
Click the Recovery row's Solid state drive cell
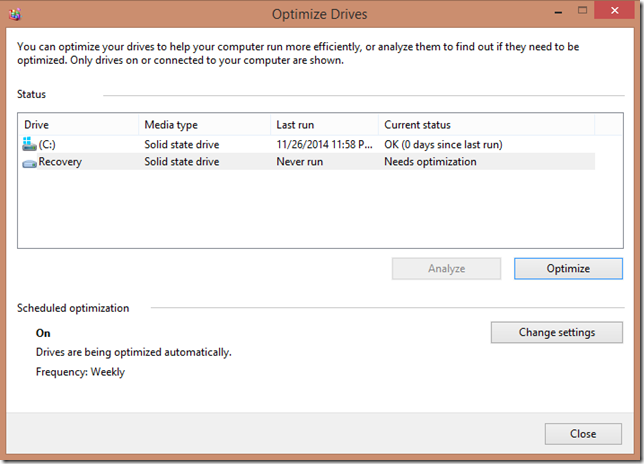(181, 162)
